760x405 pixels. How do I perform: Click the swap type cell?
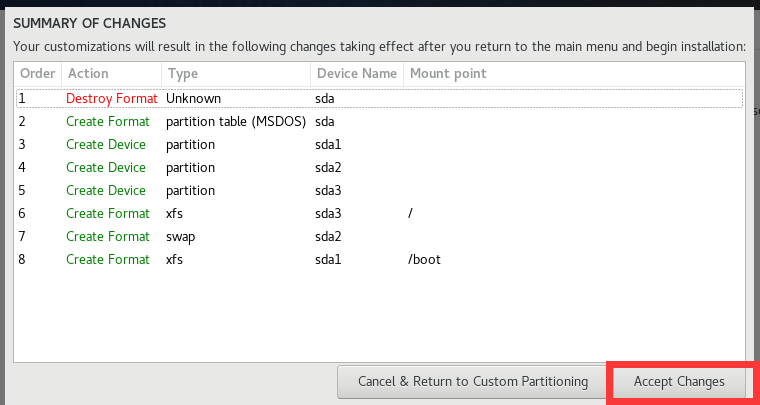pos(181,237)
